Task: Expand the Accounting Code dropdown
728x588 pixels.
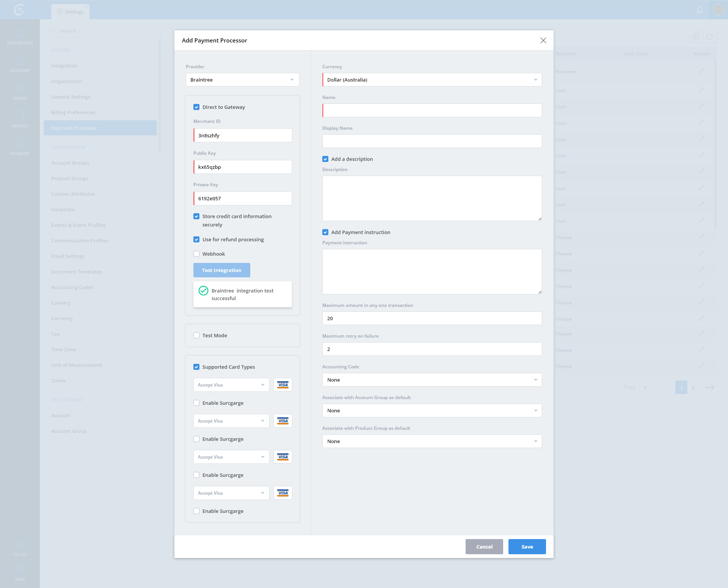Action: coord(432,380)
